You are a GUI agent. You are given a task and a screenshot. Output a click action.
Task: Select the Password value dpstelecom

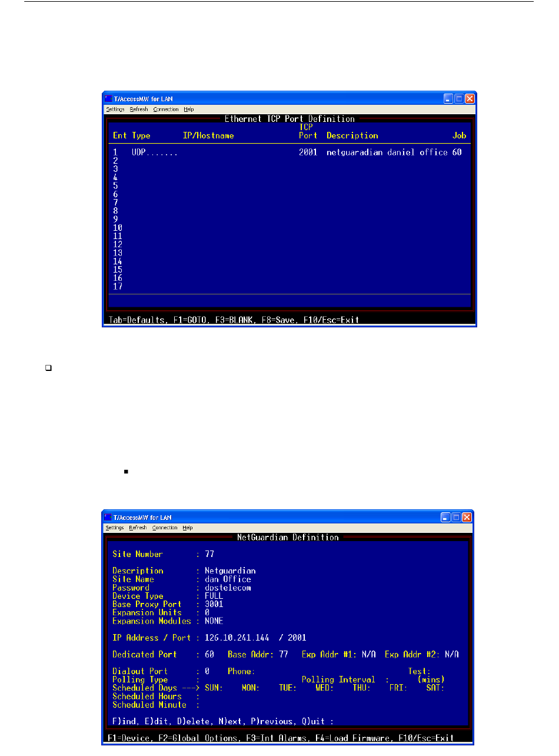[x=228, y=588]
